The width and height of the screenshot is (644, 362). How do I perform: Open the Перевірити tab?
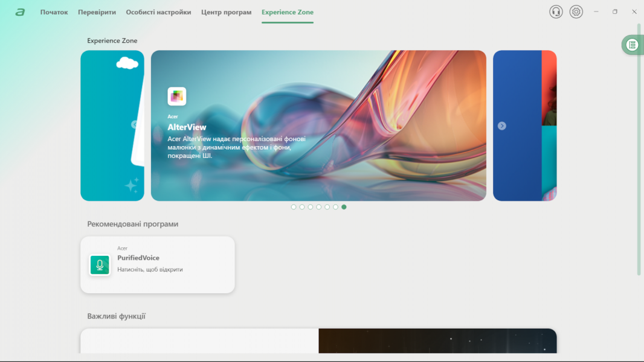coord(97,12)
